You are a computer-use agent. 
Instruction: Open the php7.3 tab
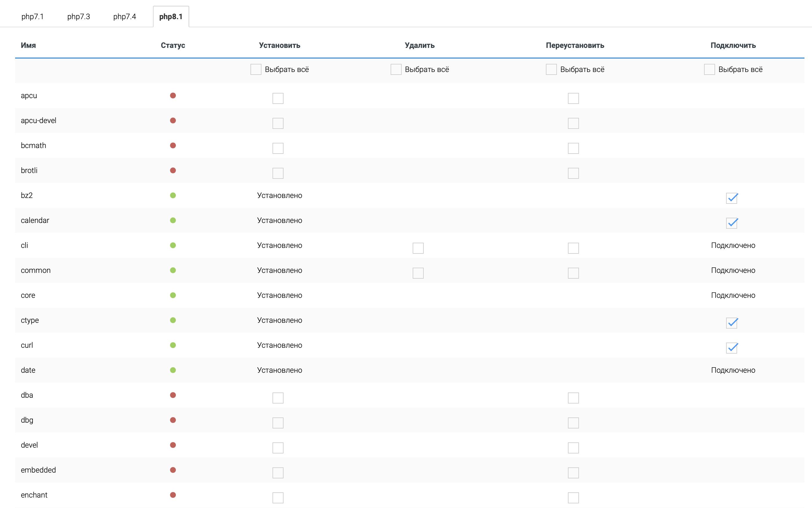click(78, 17)
